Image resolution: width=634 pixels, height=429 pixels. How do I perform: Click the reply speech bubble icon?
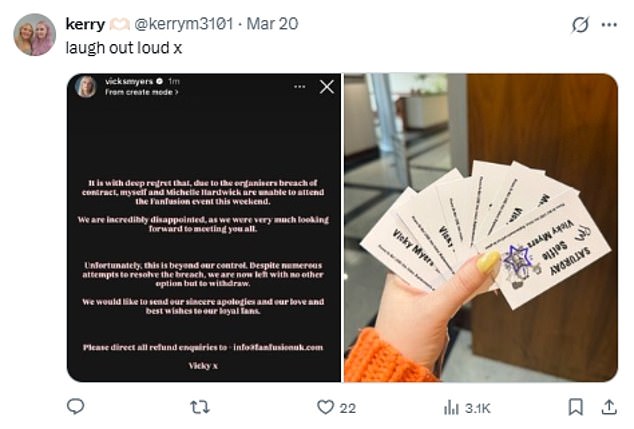(75, 406)
